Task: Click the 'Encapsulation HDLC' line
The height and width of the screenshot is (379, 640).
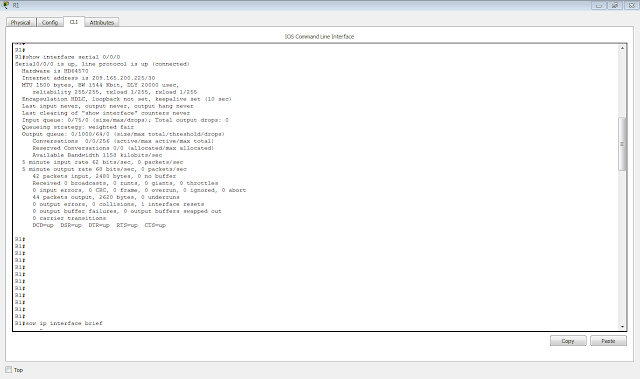Action: tap(127, 99)
